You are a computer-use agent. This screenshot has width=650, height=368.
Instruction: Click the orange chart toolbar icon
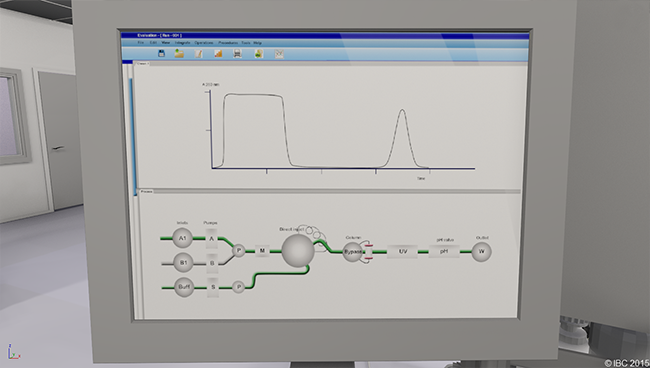[x=218, y=53]
